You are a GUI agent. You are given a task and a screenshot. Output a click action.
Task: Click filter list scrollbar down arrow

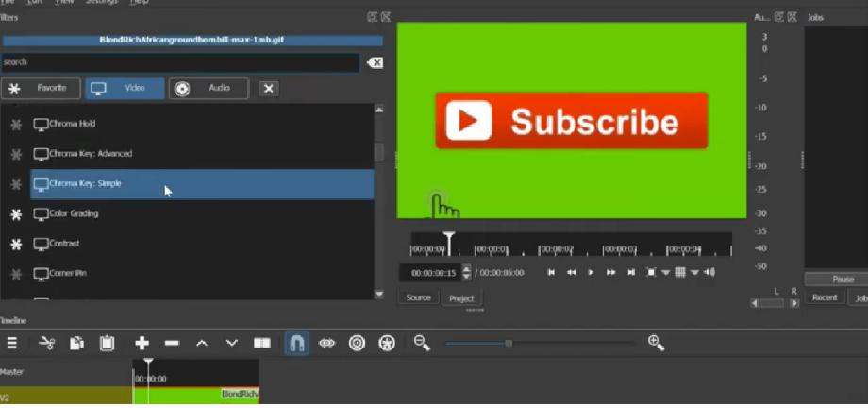[x=379, y=295]
